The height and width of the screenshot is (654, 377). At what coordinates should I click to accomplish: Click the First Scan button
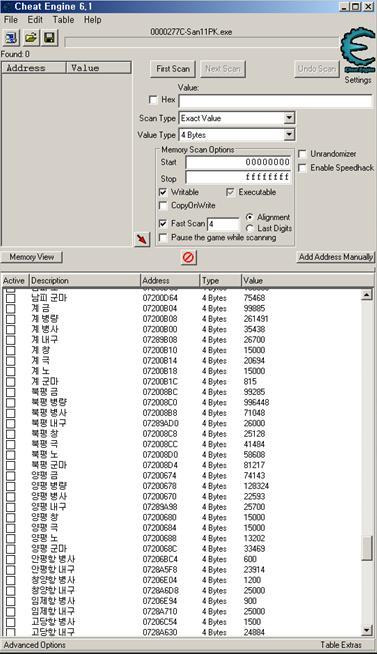(173, 69)
